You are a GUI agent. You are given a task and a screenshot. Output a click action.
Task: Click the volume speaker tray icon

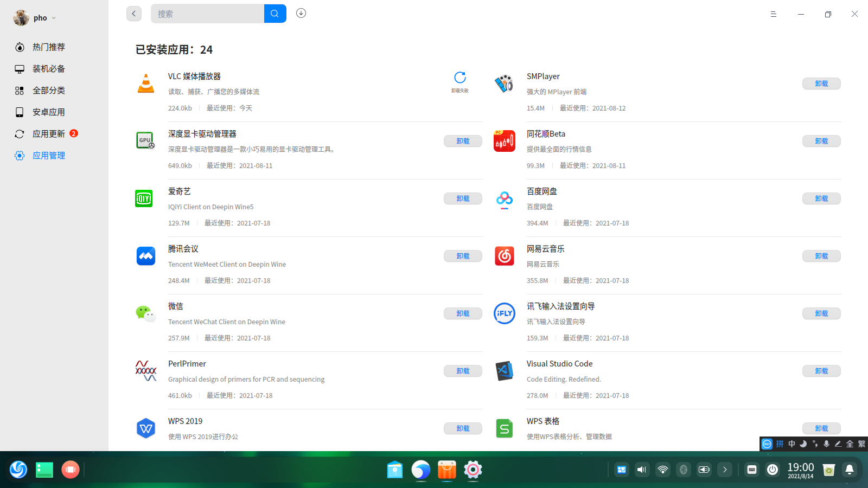point(642,470)
